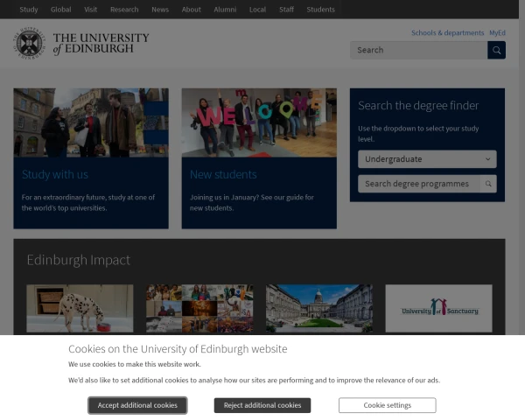
Task: Click the Edinburgh Impact heading
Action: tap(79, 260)
